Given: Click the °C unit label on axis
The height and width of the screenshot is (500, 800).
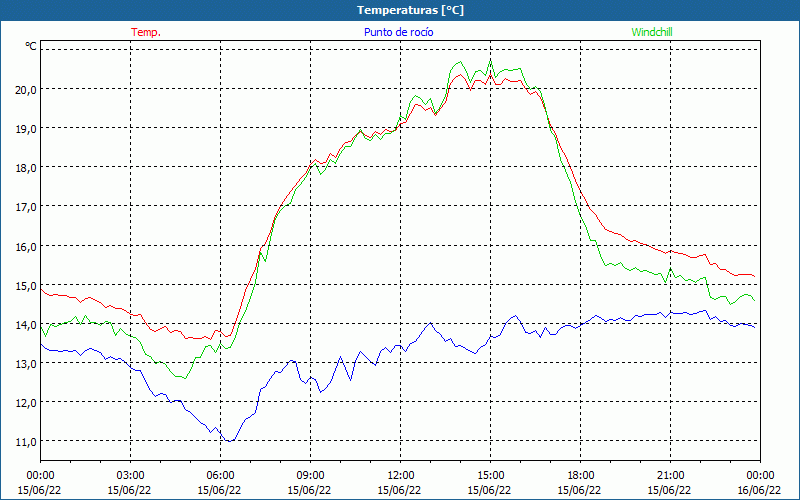Looking at the screenshot, I should 31,46.
